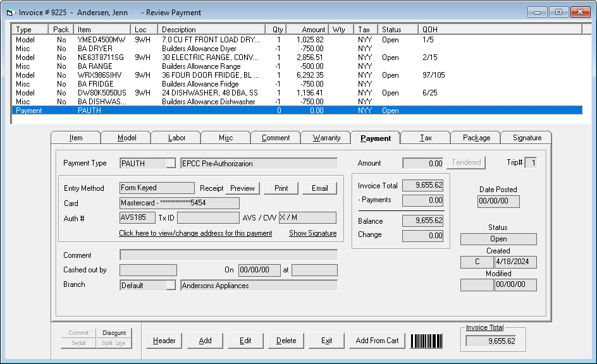Click the Entry Method field
The image size is (597, 364).
tap(157, 188)
